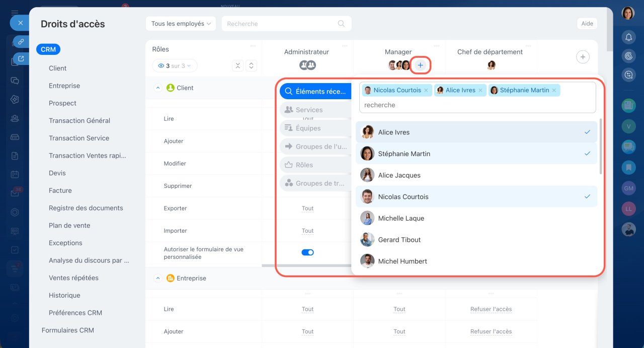Screen dimensions: 644x348
Task: Open Administrateur role members avatars
Action: 307,65
